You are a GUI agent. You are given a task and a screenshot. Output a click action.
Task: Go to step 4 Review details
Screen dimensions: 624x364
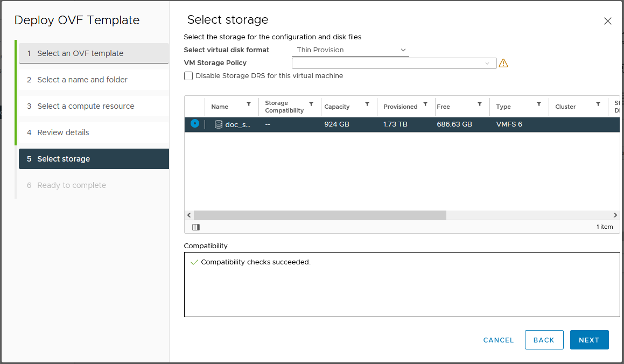(x=94, y=132)
